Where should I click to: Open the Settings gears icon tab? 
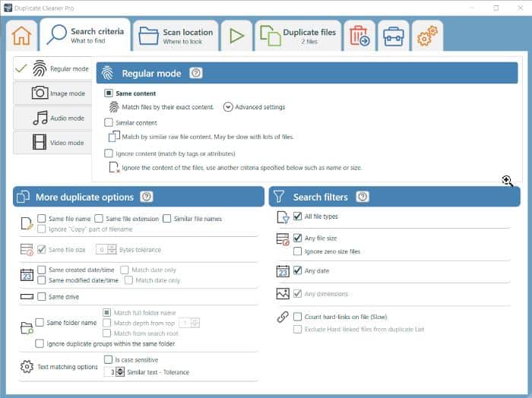(x=427, y=36)
